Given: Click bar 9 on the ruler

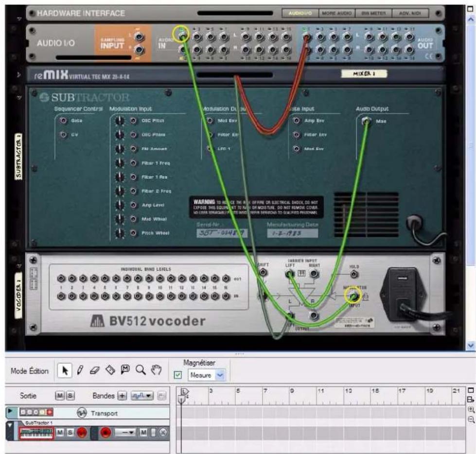Looking at the screenshot, I should [x=292, y=391].
